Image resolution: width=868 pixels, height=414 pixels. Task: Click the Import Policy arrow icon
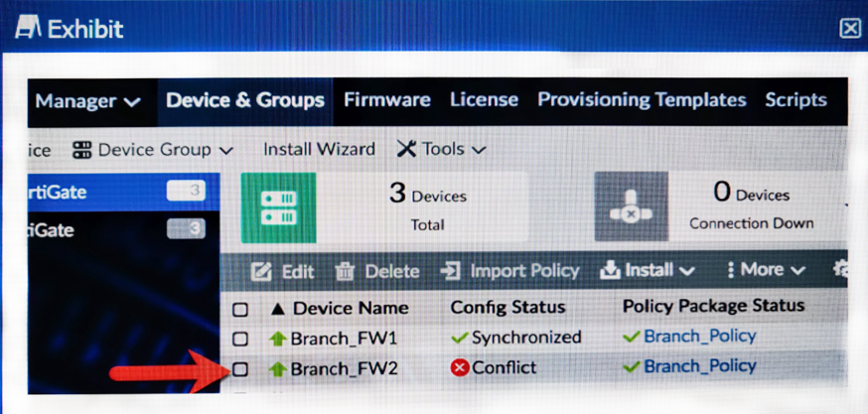point(451,271)
